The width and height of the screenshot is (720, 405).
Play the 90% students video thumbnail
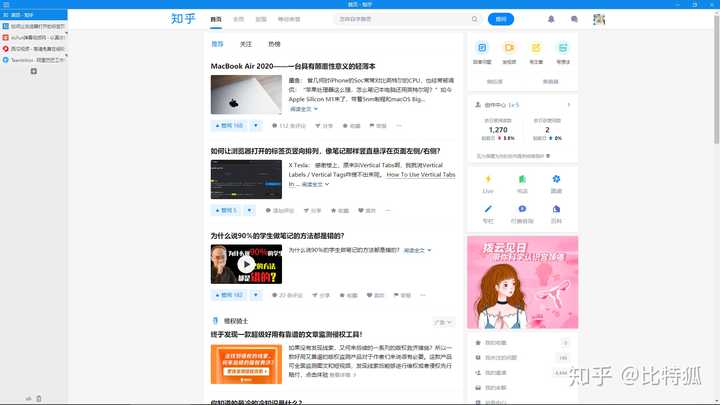[246, 264]
